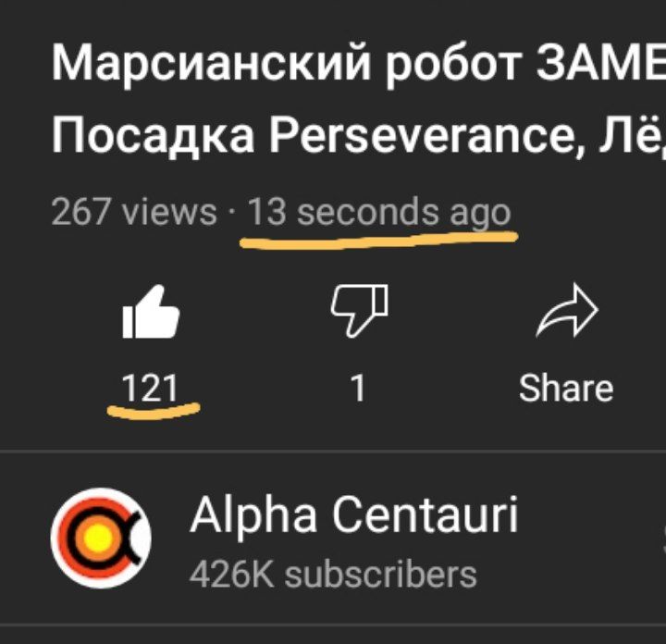The width and height of the screenshot is (666, 644).
Task: Click the word Посадка in the title
Action: click(x=154, y=135)
